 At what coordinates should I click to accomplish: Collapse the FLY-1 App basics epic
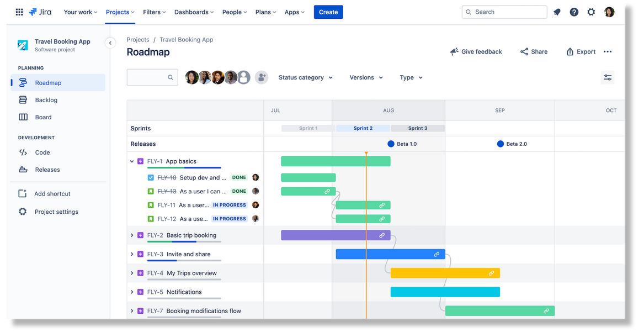132,162
